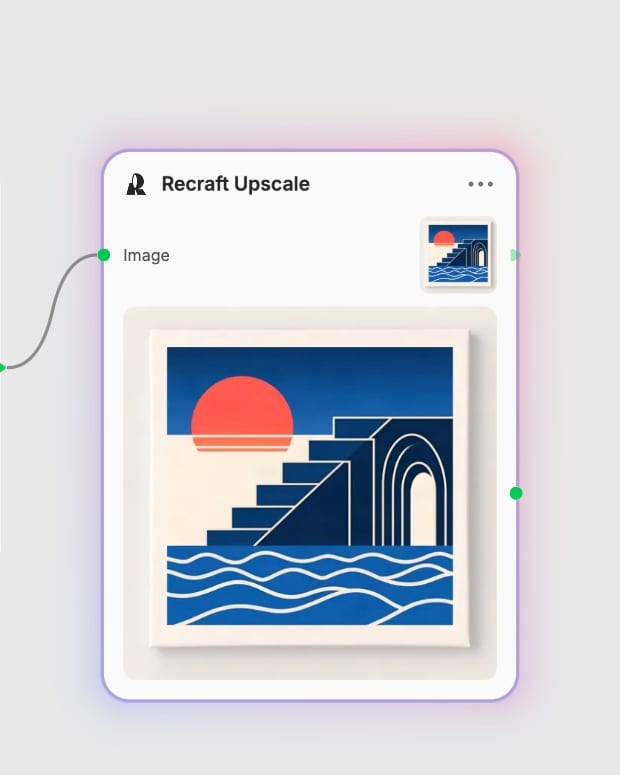Screen dimensions: 620x775
Task: Open the three-dot node options menu
Action: point(481,184)
